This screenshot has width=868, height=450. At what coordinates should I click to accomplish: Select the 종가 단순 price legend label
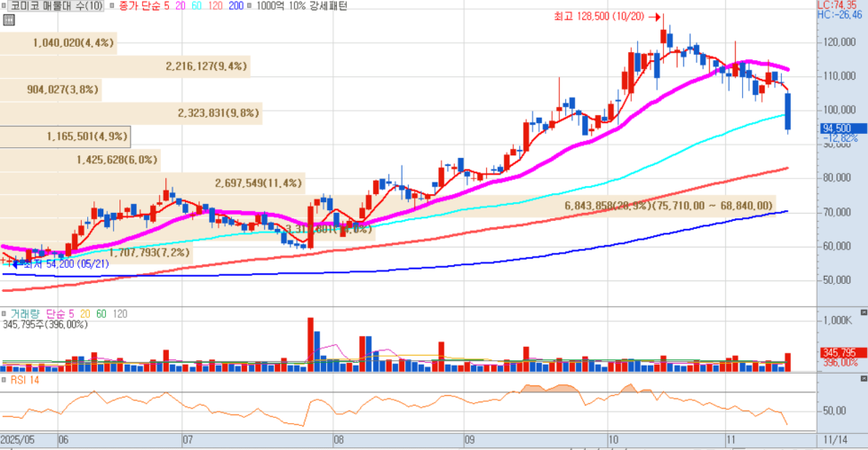pyautogui.click(x=140, y=6)
